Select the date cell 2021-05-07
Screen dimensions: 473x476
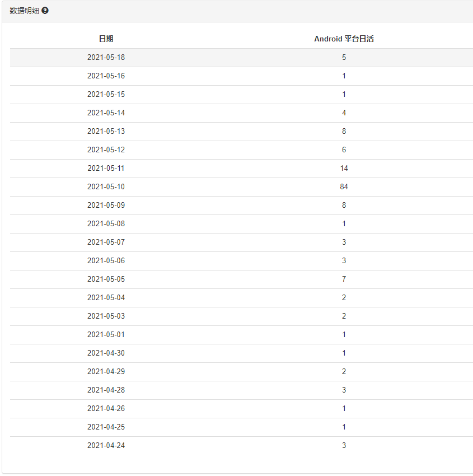click(106, 242)
